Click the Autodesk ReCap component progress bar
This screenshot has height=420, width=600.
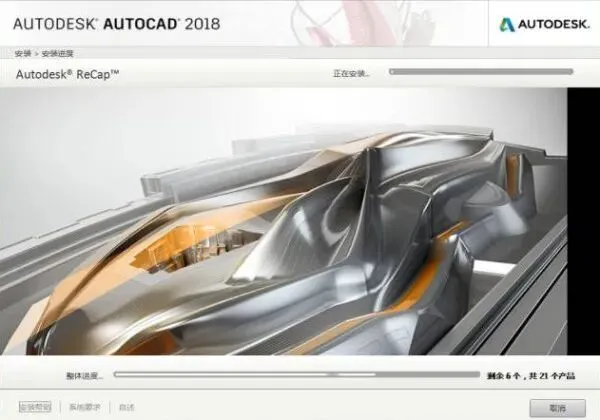point(481,72)
